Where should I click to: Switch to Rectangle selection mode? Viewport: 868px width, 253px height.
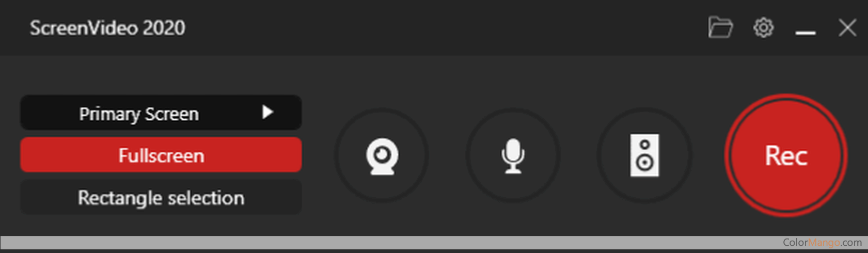tap(161, 197)
